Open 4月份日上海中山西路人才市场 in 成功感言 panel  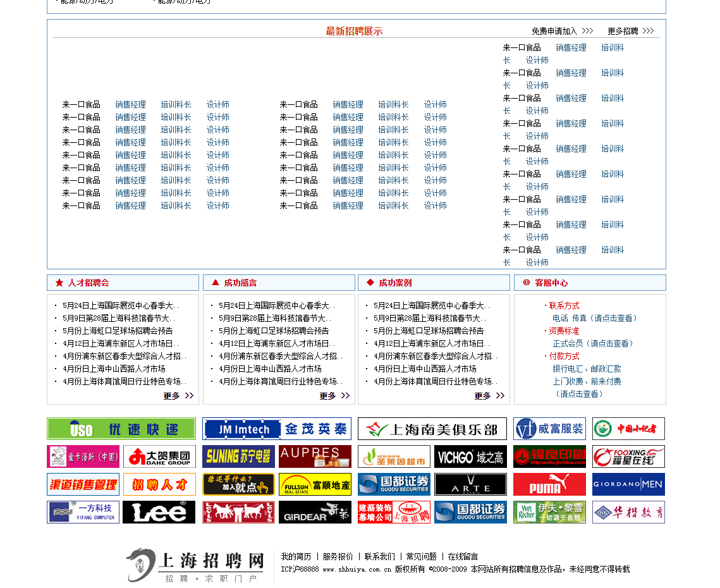pyautogui.click(x=270, y=369)
